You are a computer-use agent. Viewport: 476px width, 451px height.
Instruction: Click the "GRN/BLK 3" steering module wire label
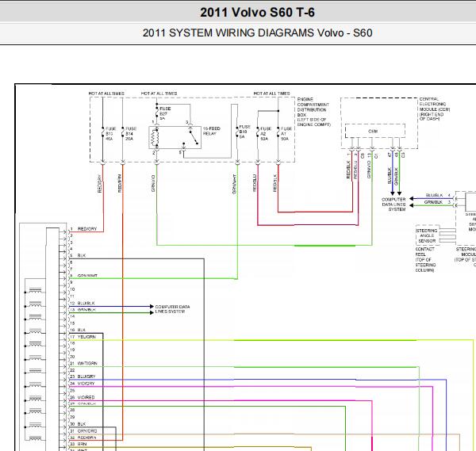click(x=437, y=202)
